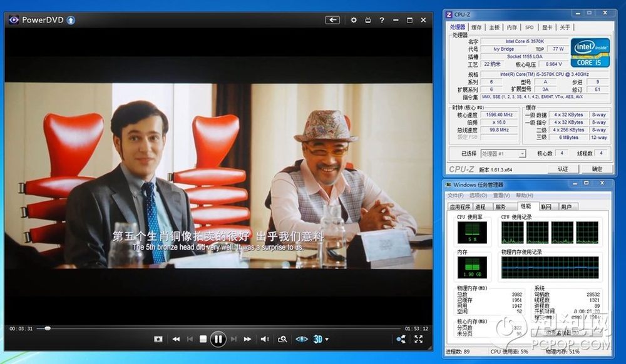626x364 pixels.
Task: Click the name field 'Intel Core i5 3570K'
Action: tap(525, 41)
